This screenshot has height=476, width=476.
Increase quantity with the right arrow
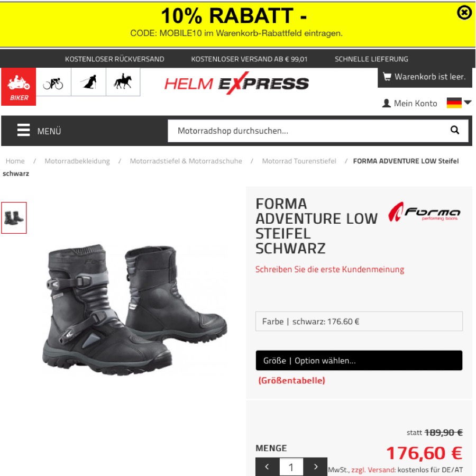[x=315, y=466]
